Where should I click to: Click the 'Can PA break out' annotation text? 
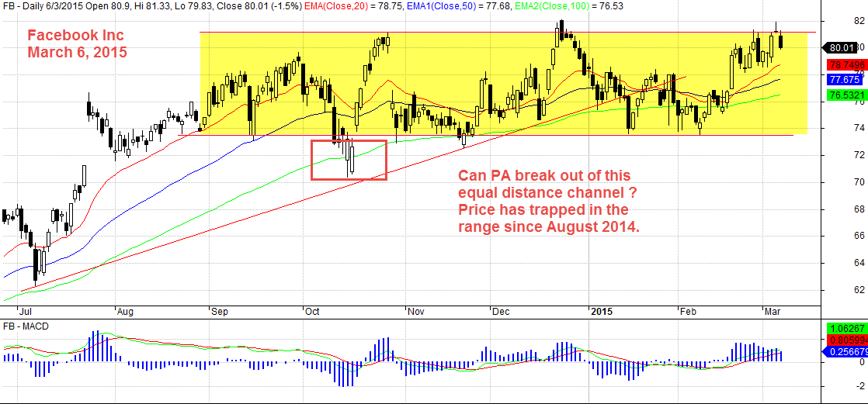544,176
